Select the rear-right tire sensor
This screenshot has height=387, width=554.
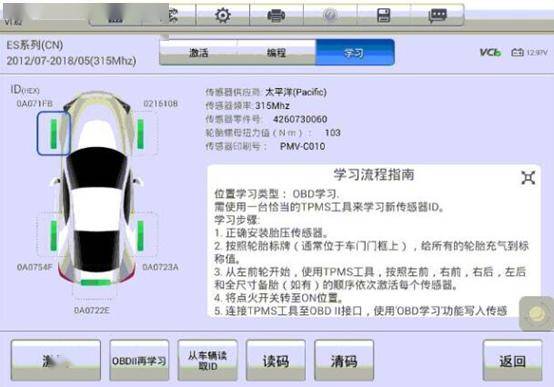pos(141,235)
